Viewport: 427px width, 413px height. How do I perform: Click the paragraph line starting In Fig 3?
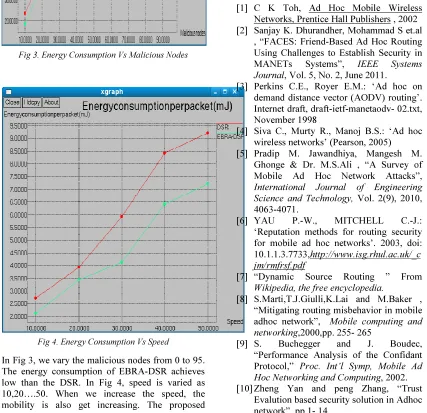[x=103, y=360]
